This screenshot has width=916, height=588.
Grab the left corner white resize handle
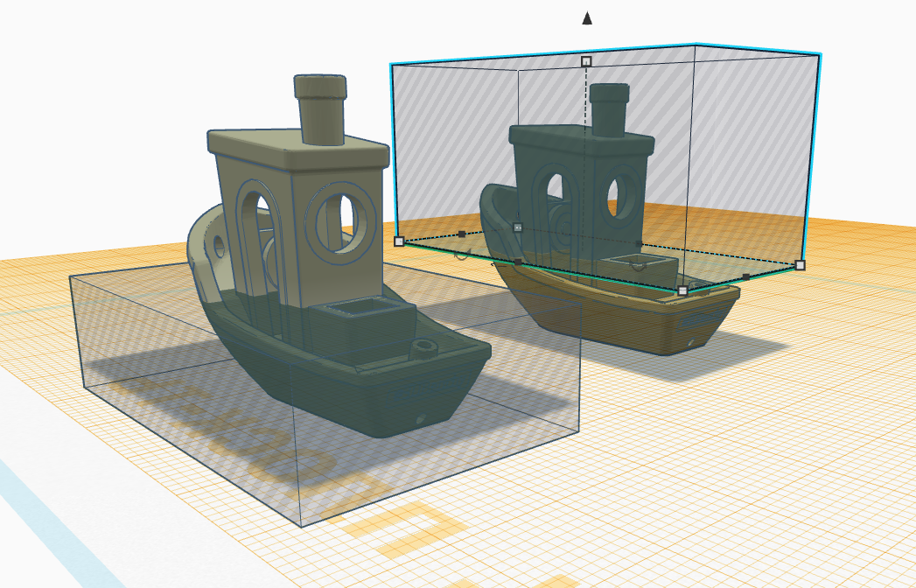tap(399, 241)
